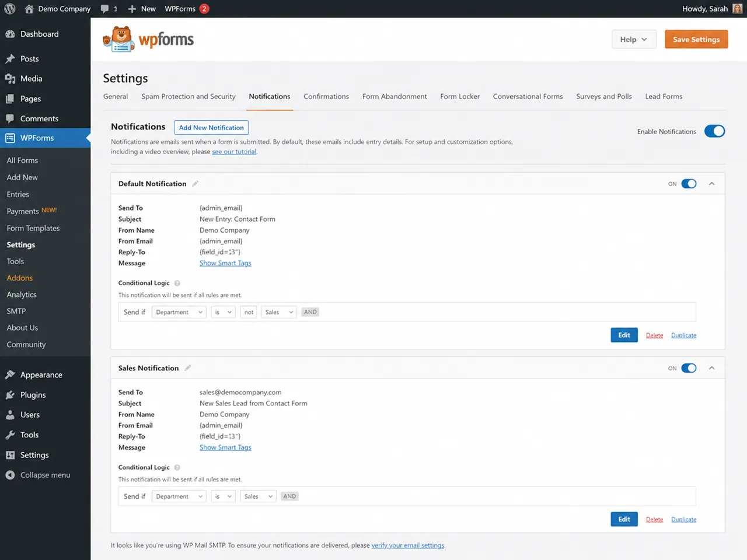
Task: Click the plus New icon in admin bar
Action: pyautogui.click(x=132, y=9)
